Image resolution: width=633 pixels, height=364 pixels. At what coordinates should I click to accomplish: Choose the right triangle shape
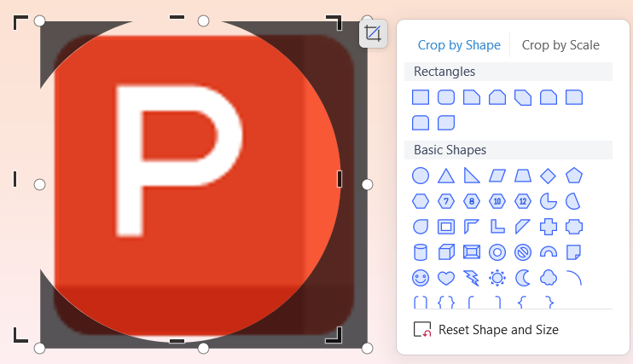click(x=472, y=176)
